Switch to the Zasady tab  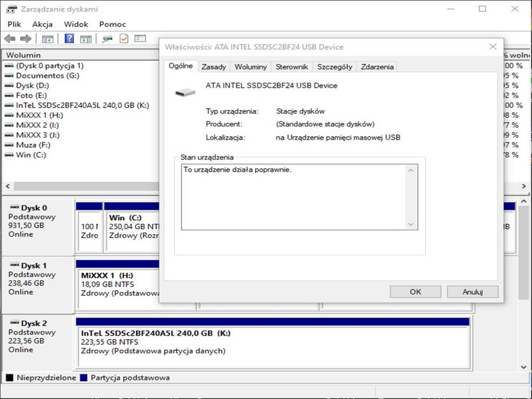tap(214, 67)
